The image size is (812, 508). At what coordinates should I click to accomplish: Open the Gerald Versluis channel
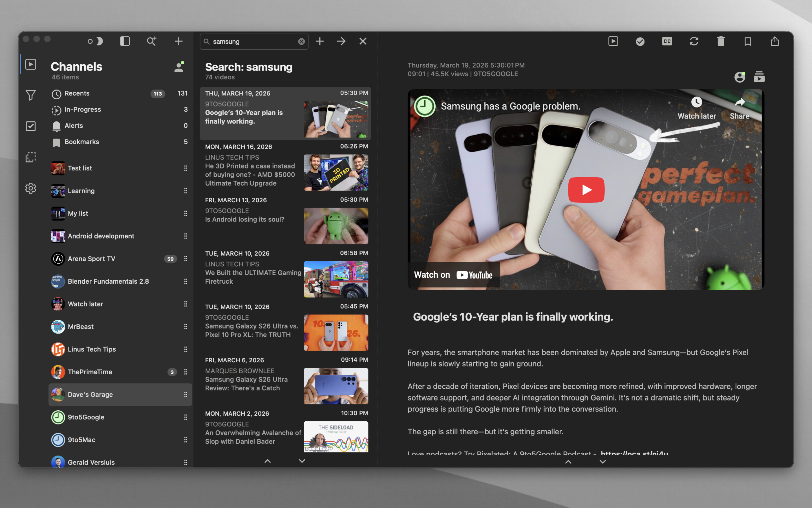tap(120, 462)
